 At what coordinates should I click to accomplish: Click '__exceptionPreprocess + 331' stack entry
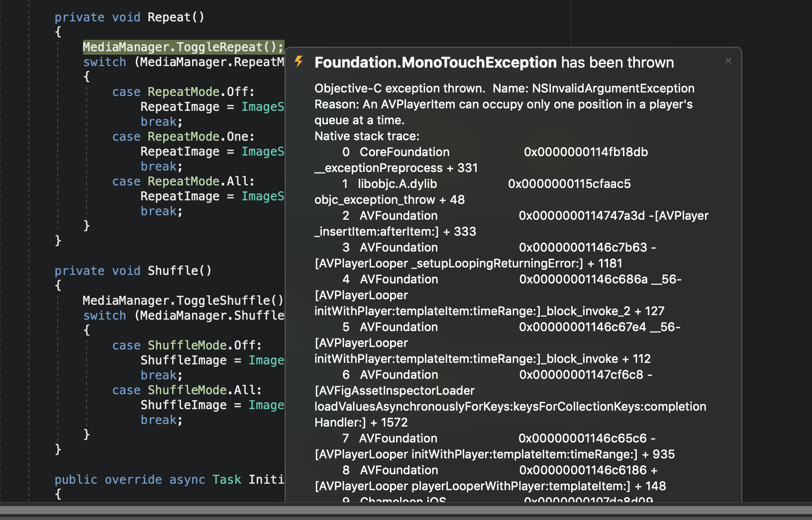(396, 168)
